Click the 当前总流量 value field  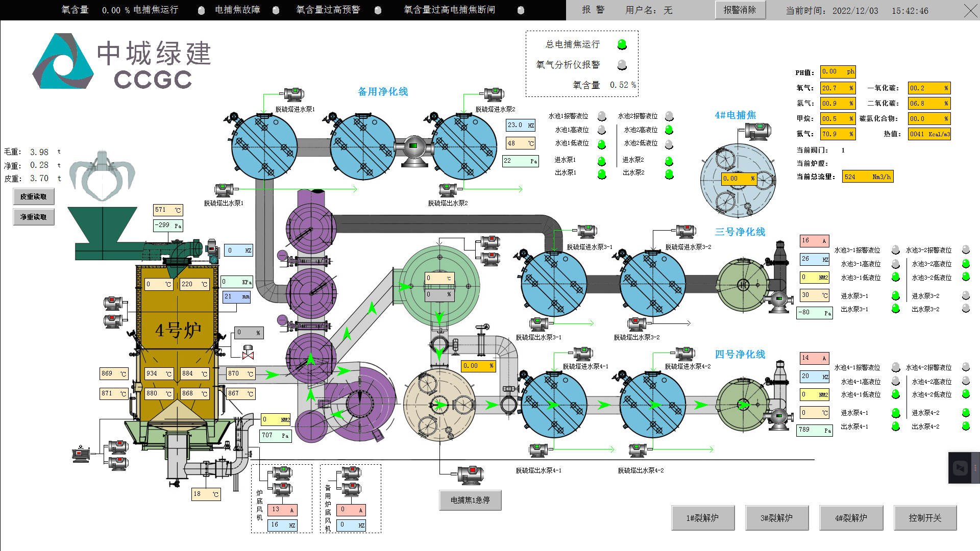(x=867, y=177)
